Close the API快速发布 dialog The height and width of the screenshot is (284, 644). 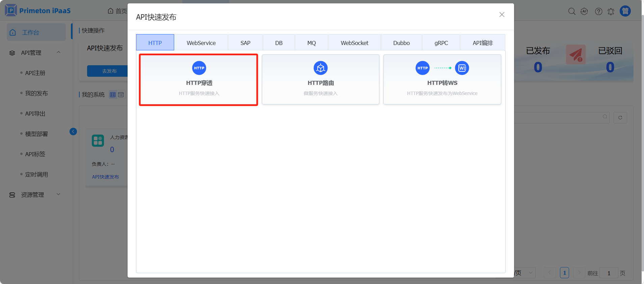coord(502,15)
